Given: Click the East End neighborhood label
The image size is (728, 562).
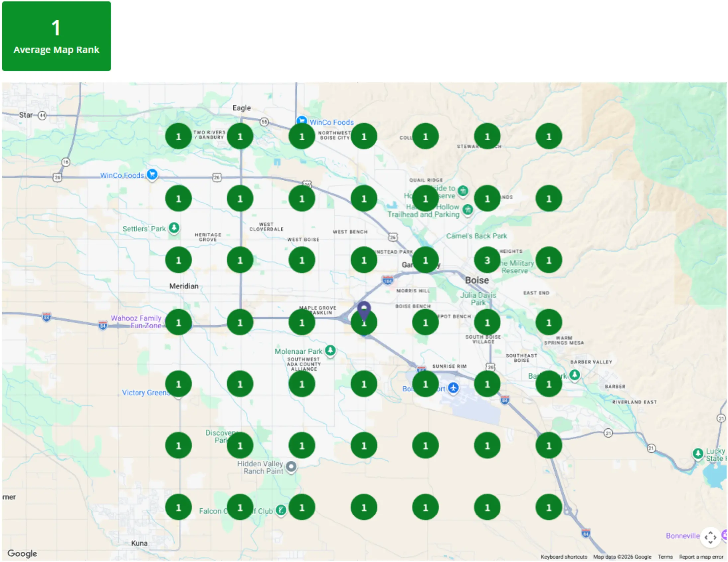Looking at the screenshot, I should pyautogui.click(x=536, y=293).
